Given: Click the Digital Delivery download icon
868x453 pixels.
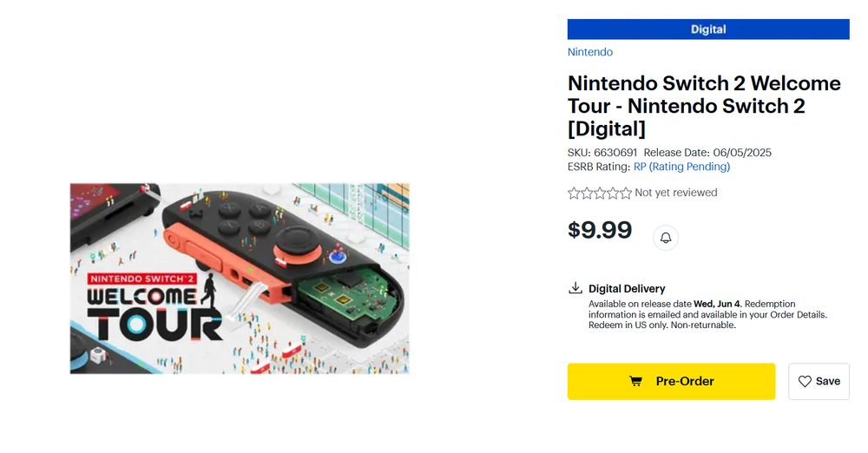Looking at the screenshot, I should 575,288.
